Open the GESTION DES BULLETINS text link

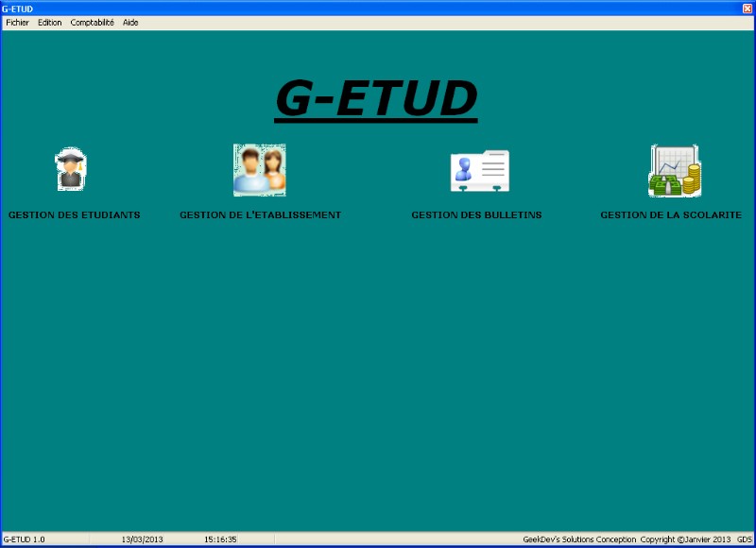tap(476, 215)
